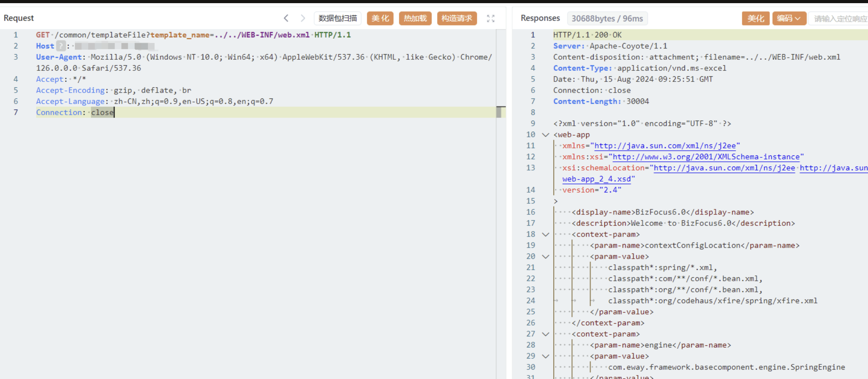This screenshot has height=379, width=868.
Task: Click the Request panel title
Action: 19,18
